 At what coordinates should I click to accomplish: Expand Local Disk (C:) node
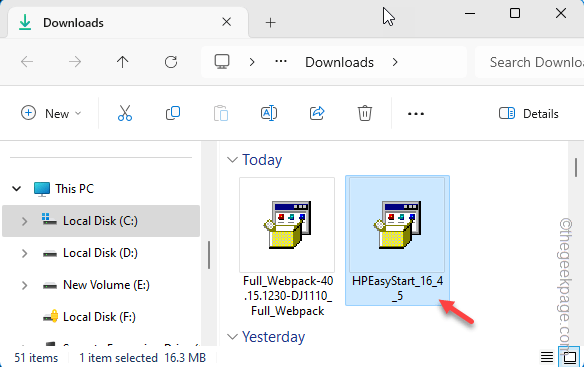pyautogui.click(x=25, y=221)
